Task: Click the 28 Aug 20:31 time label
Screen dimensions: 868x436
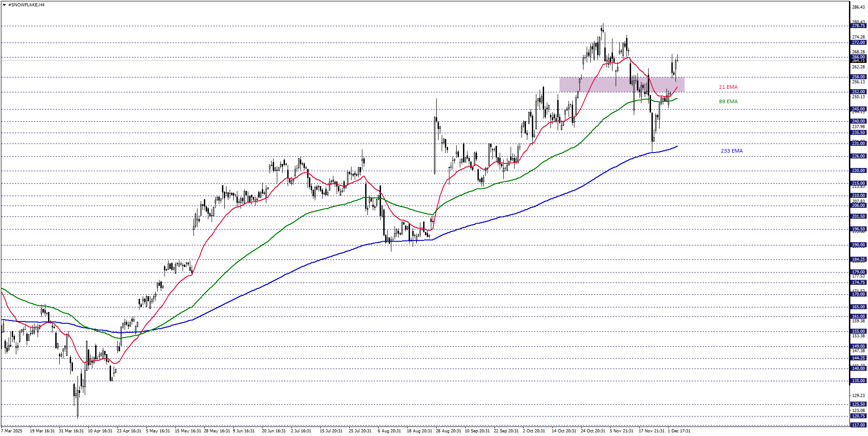Action: coord(448,431)
